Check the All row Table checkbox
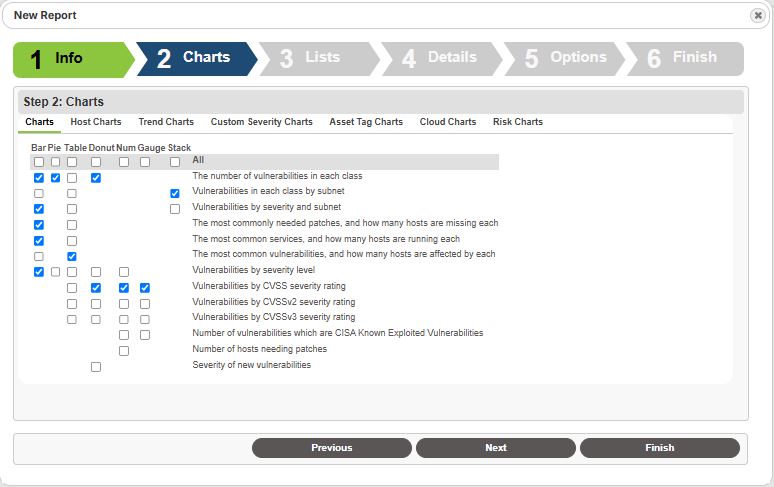Image resolution: width=774 pixels, height=487 pixels. [x=72, y=162]
